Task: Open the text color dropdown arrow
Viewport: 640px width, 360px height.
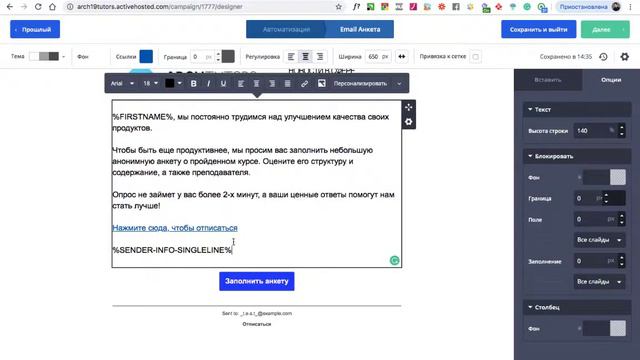Action: [180, 84]
